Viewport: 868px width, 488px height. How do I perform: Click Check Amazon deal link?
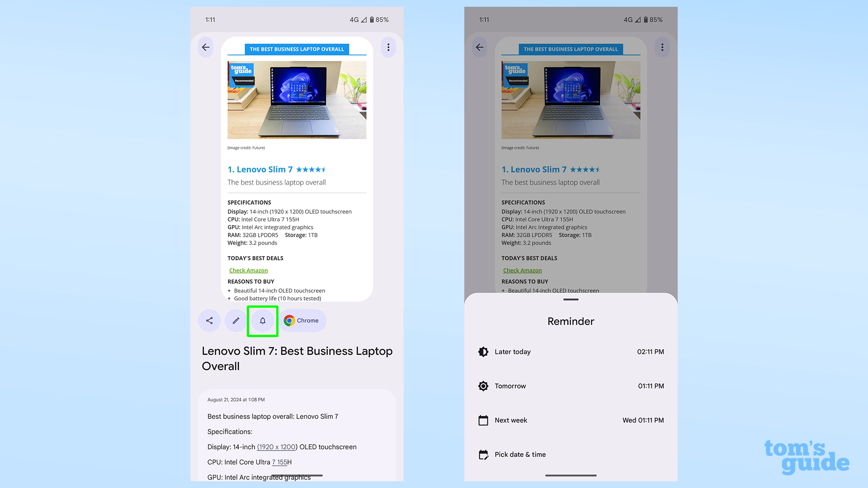pyautogui.click(x=247, y=270)
